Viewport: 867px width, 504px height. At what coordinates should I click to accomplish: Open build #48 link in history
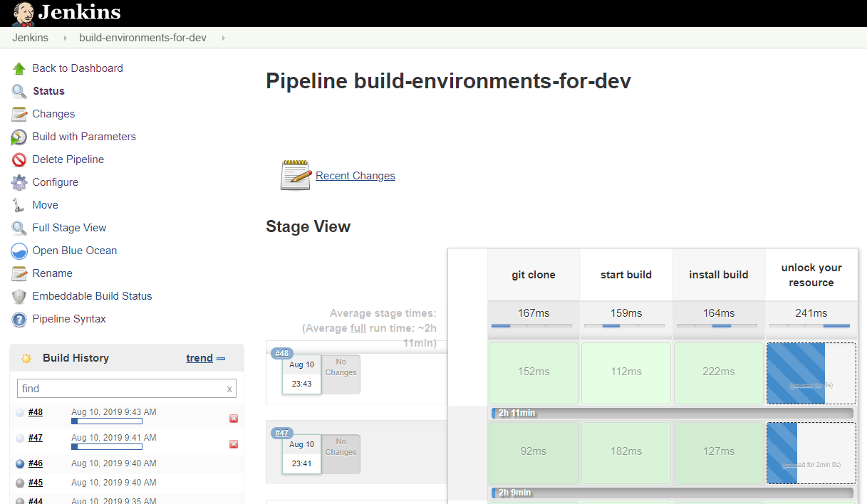(36, 412)
